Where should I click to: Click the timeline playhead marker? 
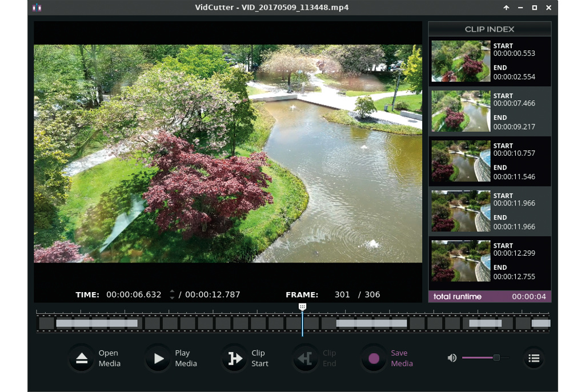point(302,307)
